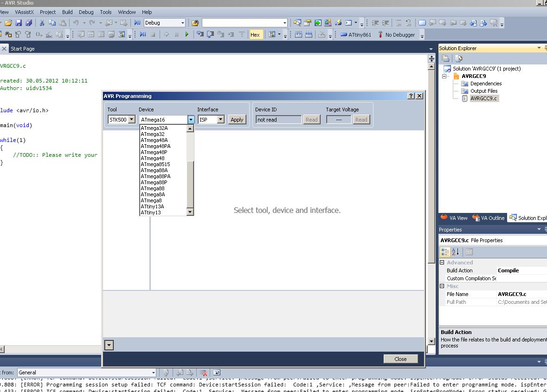547x392 pixels.
Task: Collapse the AVRGCC9 project tree node
Action: point(444,76)
